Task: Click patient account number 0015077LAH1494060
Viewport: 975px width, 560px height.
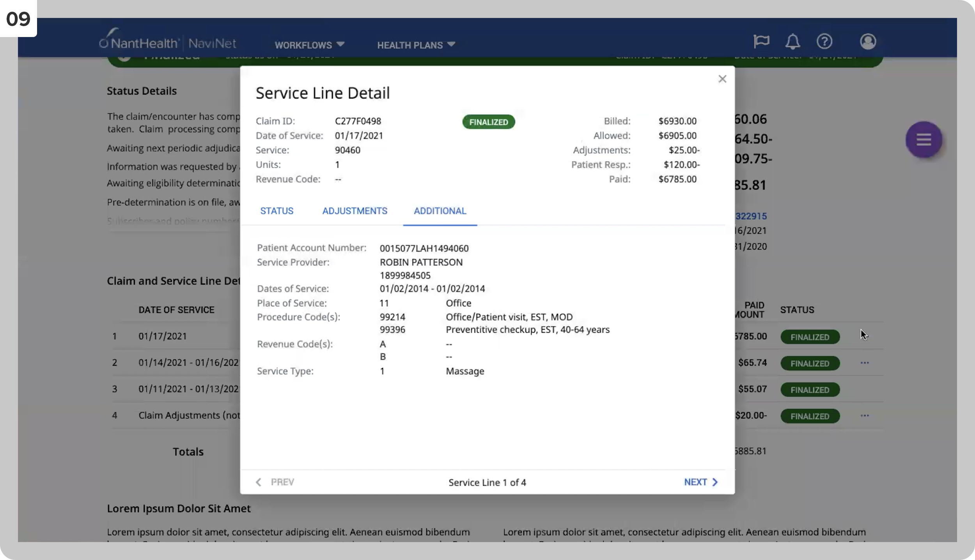Action: [424, 248]
